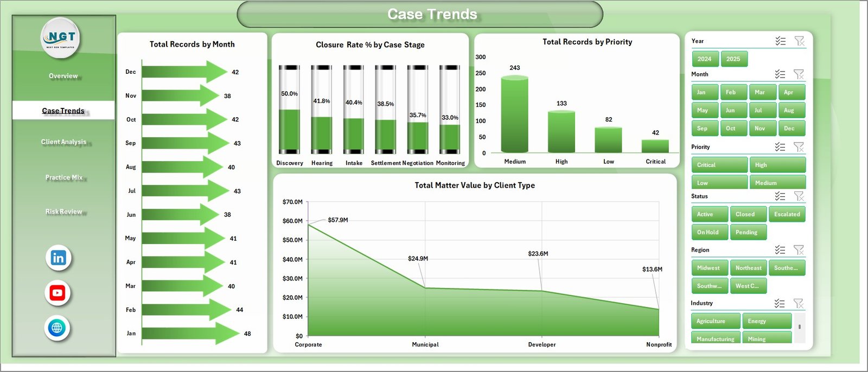The height and width of the screenshot is (372, 868).
Task: Filter by High priority
Action: pyautogui.click(x=777, y=165)
